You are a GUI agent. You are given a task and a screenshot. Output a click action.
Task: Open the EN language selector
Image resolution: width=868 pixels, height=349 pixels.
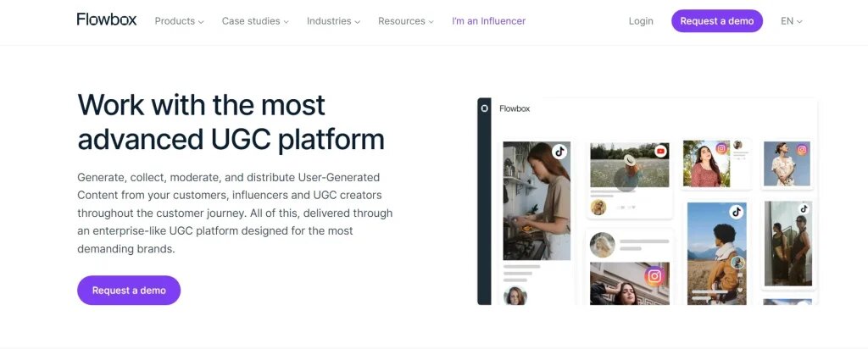click(791, 21)
